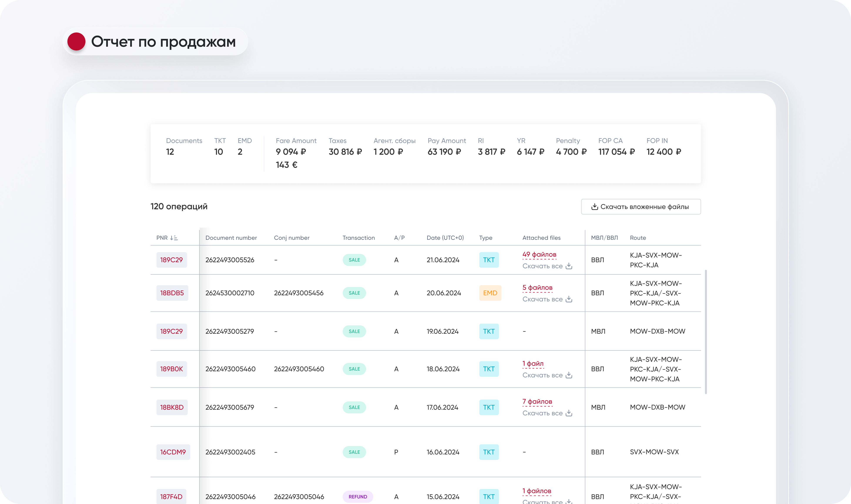Image resolution: width=851 pixels, height=504 pixels.
Task: Open PNR 189C29 dated 21.06.2024
Action: (171, 260)
